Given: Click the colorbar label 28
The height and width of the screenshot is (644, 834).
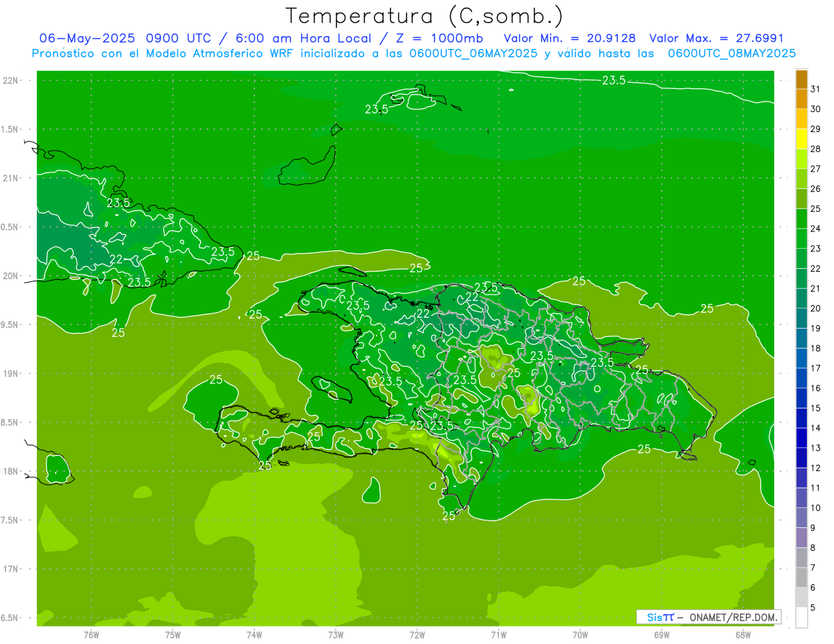Looking at the screenshot, I should (x=816, y=149).
